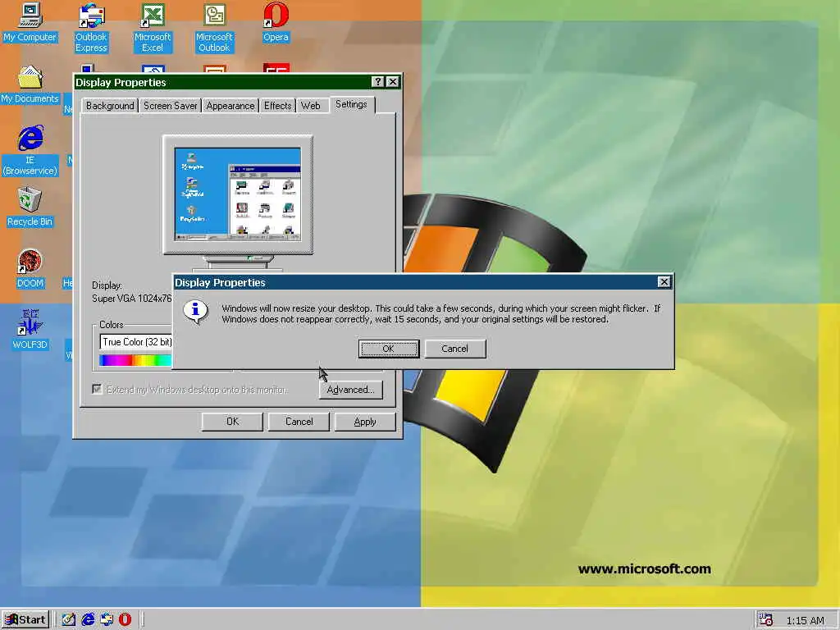Click the Super VGA display label
Image resolution: width=840 pixels, height=630 pixels.
[x=132, y=299]
